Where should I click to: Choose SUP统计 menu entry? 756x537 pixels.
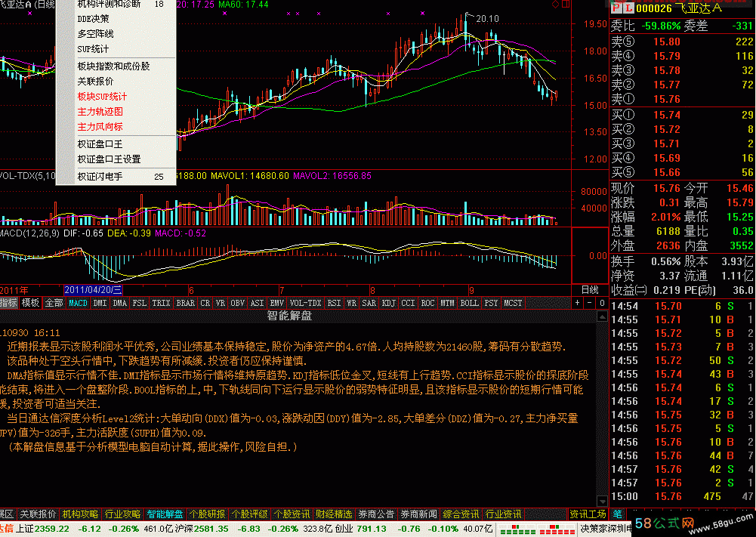click(x=116, y=48)
